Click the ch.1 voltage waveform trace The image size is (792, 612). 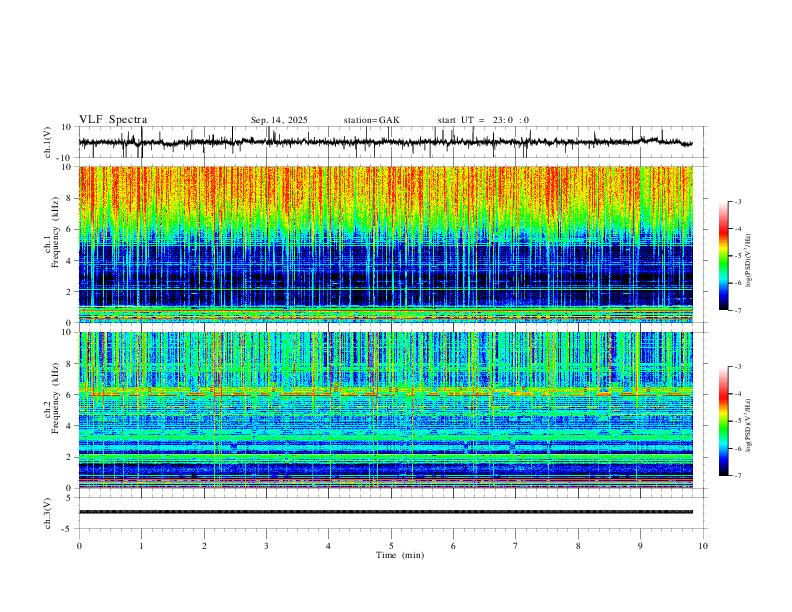point(385,142)
